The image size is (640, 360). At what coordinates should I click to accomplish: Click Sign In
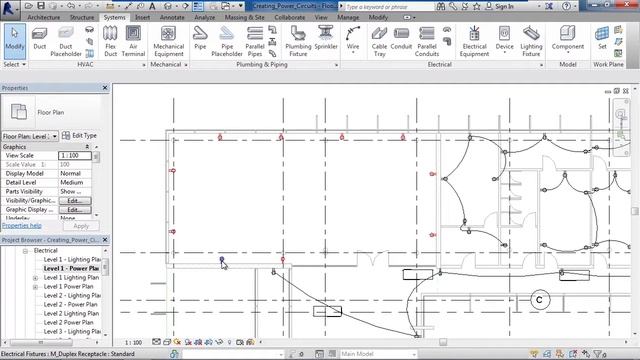point(504,7)
